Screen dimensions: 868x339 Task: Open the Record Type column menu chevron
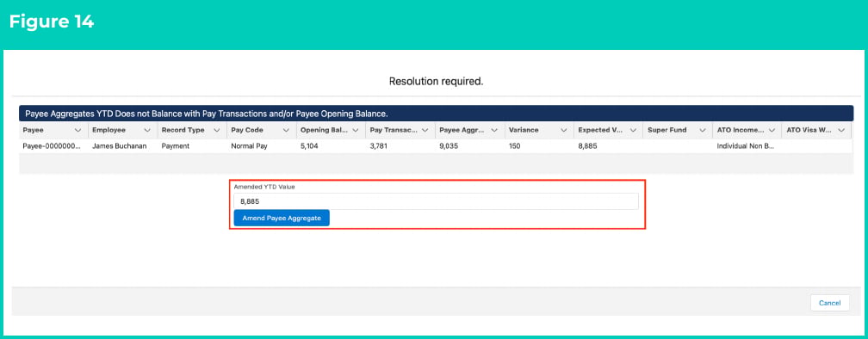(216, 131)
